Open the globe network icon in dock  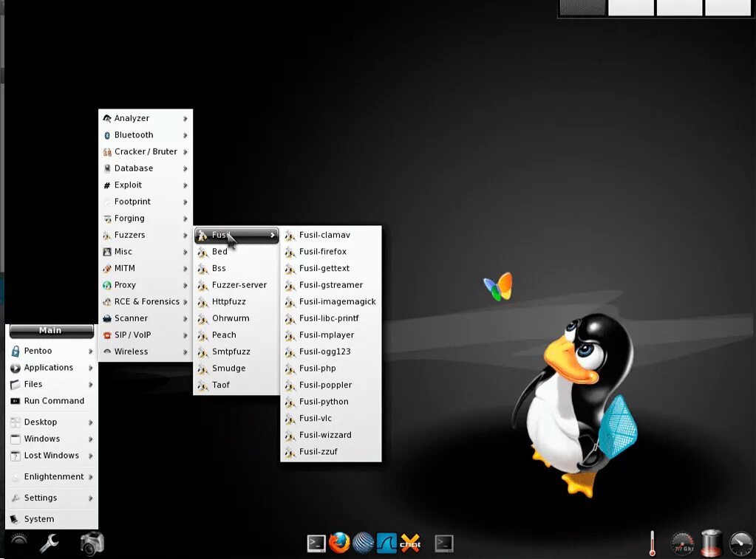click(363, 543)
